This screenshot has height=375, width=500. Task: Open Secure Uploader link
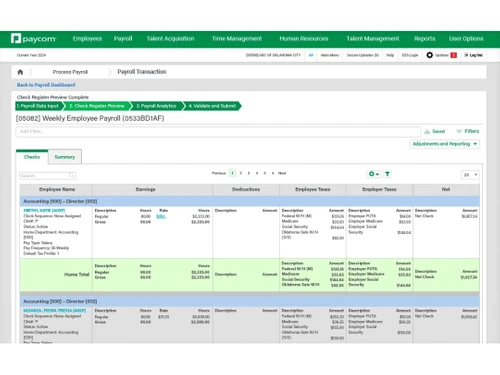coord(363,55)
